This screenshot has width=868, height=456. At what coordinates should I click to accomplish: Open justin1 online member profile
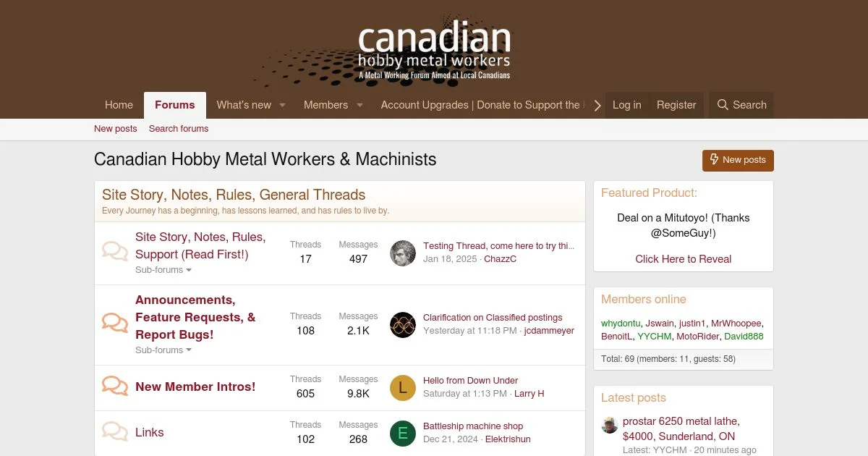[x=692, y=324]
